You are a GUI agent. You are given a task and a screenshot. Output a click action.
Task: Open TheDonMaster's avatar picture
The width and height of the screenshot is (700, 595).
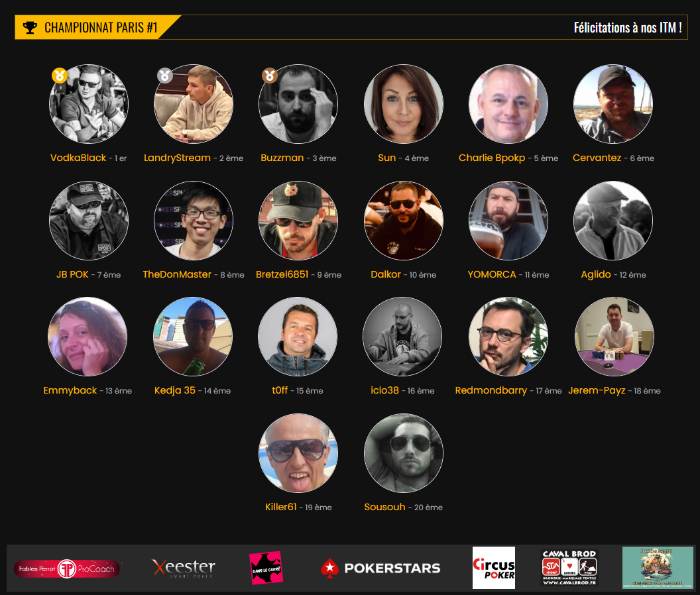(x=194, y=221)
